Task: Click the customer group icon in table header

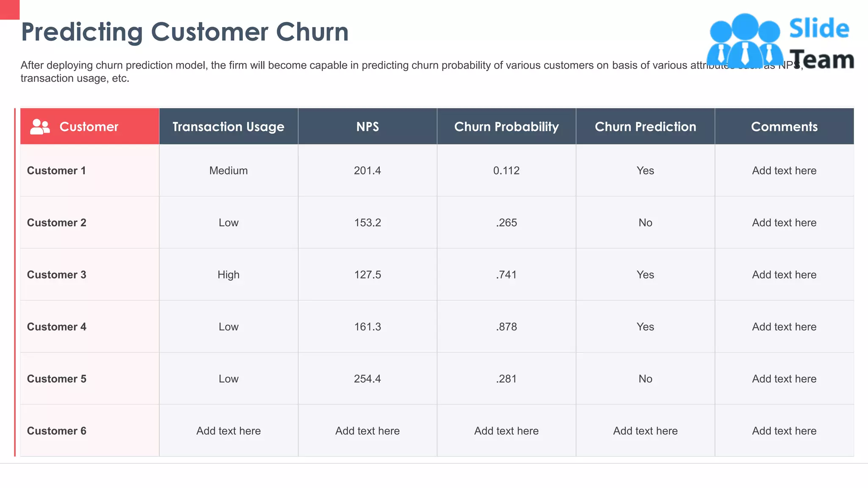Action: [x=40, y=127]
